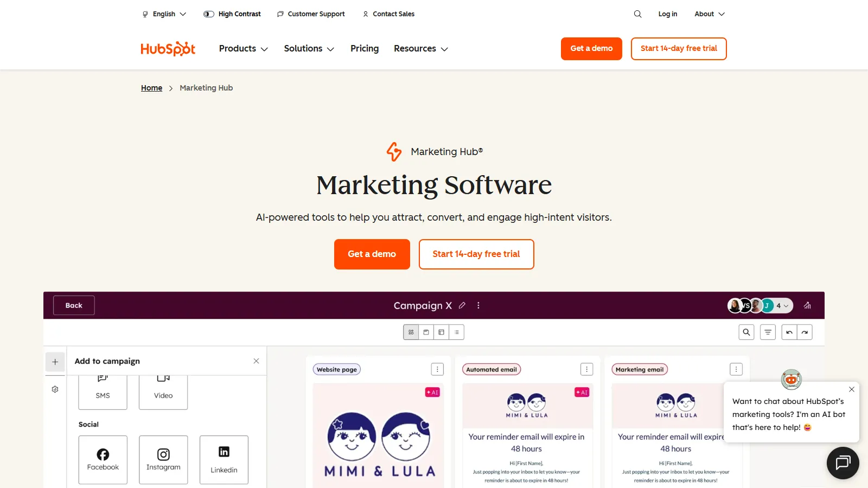
Task: Add a Facebook post to the campaign
Action: click(103, 460)
